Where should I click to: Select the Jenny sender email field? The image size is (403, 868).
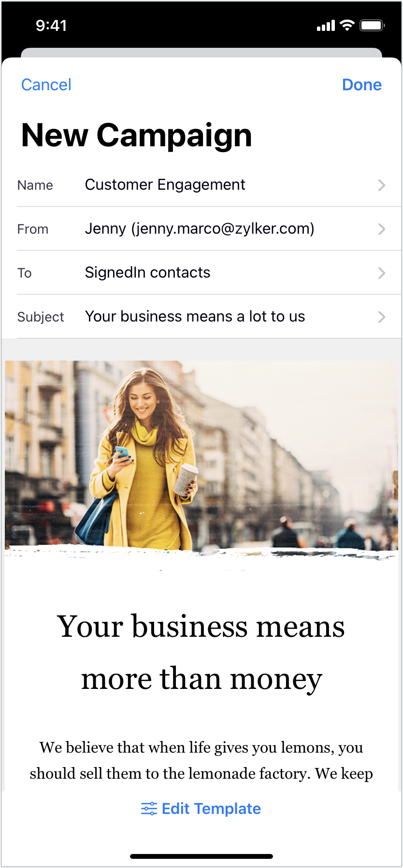(200, 229)
